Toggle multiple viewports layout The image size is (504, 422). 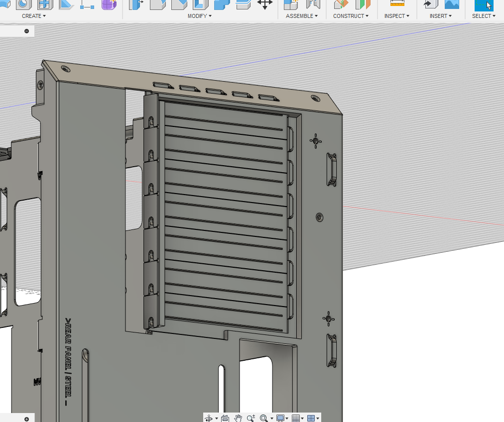(310, 418)
